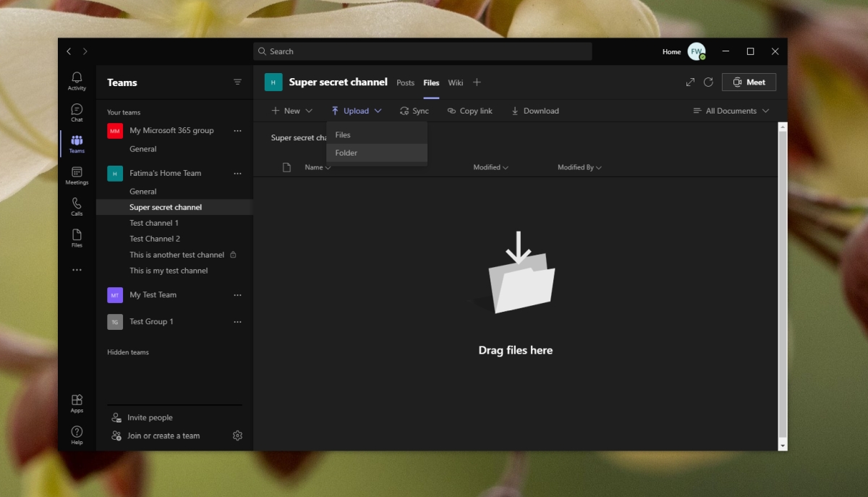This screenshot has width=868, height=497.
Task: Switch to the Posts tab
Action: 405,82
